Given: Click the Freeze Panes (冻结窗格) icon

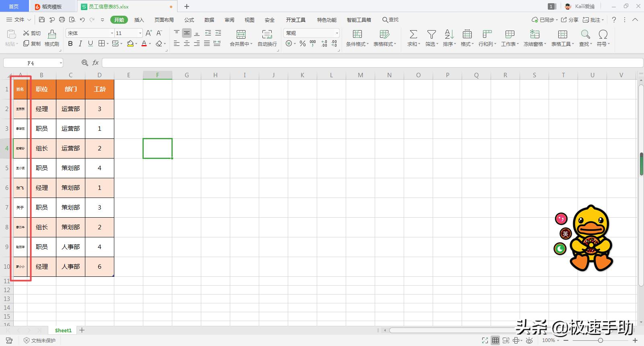Looking at the screenshot, I should coord(535,35).
